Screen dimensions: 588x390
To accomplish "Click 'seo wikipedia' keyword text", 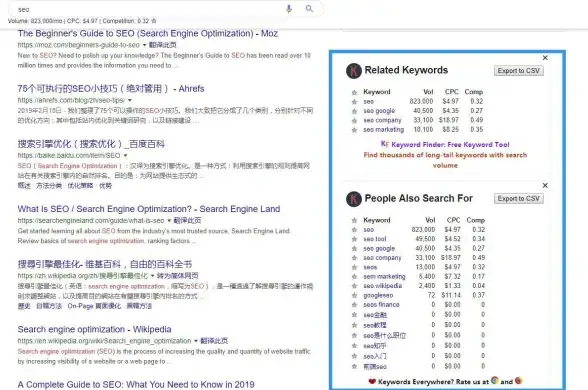I will 382,286.
